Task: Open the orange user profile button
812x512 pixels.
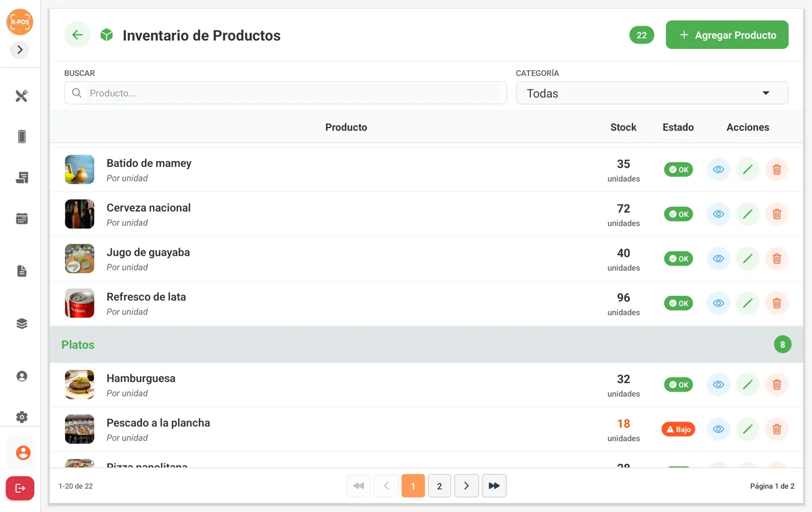Action: pos(23,453)
